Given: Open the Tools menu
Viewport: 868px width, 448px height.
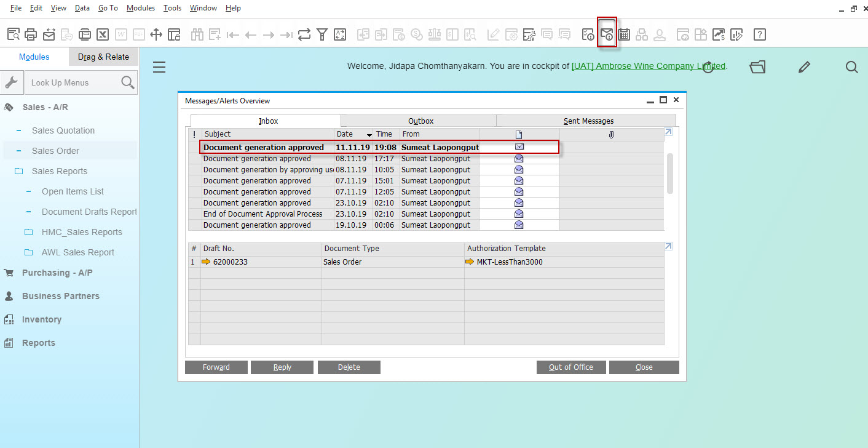Looking at the screenshot, I should coord(173,8).
